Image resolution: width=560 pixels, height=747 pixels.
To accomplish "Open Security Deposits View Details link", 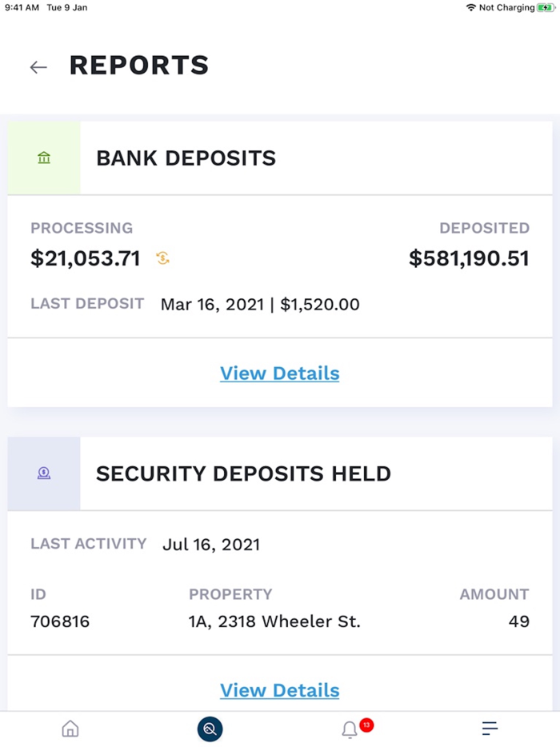I will coord(279,690).
